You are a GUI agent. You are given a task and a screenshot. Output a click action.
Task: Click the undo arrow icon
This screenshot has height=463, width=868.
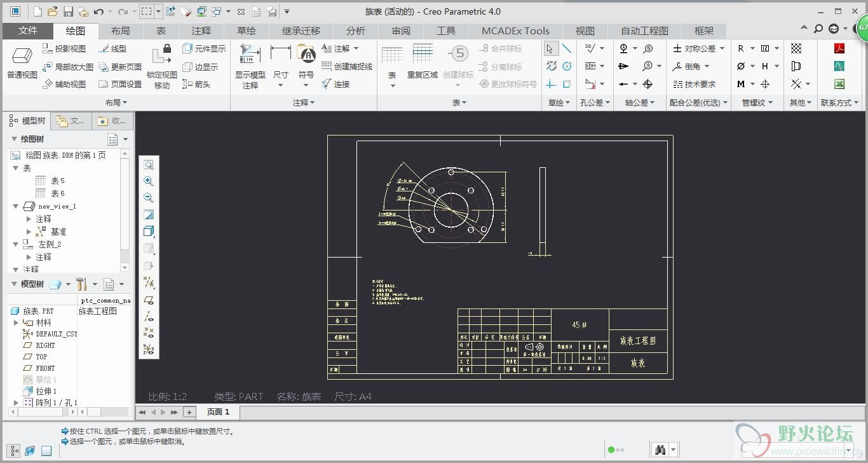(x=98, y=11)
